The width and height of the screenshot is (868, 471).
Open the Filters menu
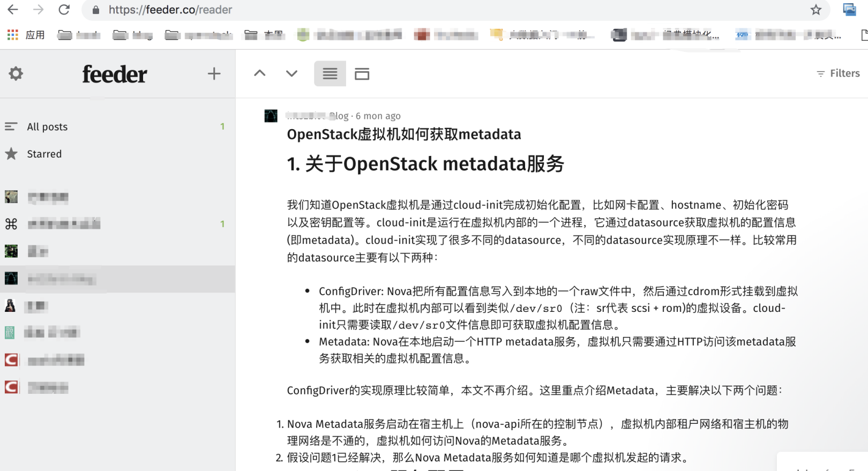pos(838,73)
